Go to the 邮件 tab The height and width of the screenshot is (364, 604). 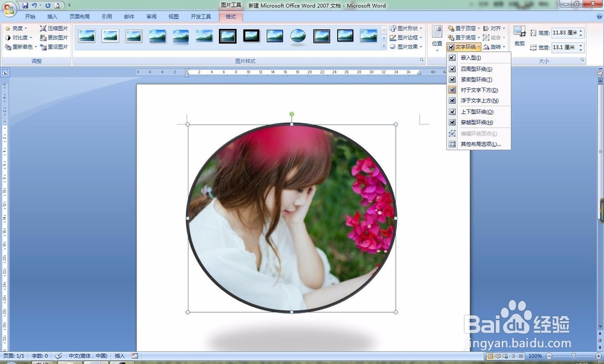pyautogui.click(x=129, y=16)
